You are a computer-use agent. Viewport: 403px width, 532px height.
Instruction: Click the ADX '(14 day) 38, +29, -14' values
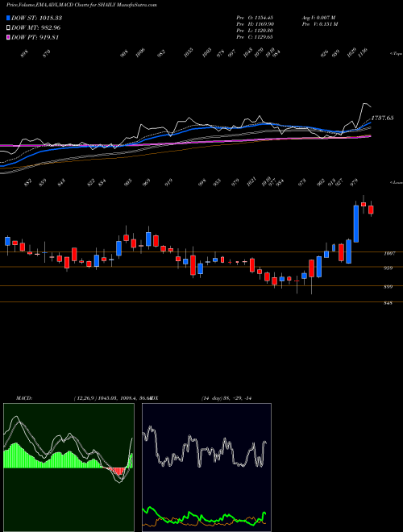click(226, 398)
